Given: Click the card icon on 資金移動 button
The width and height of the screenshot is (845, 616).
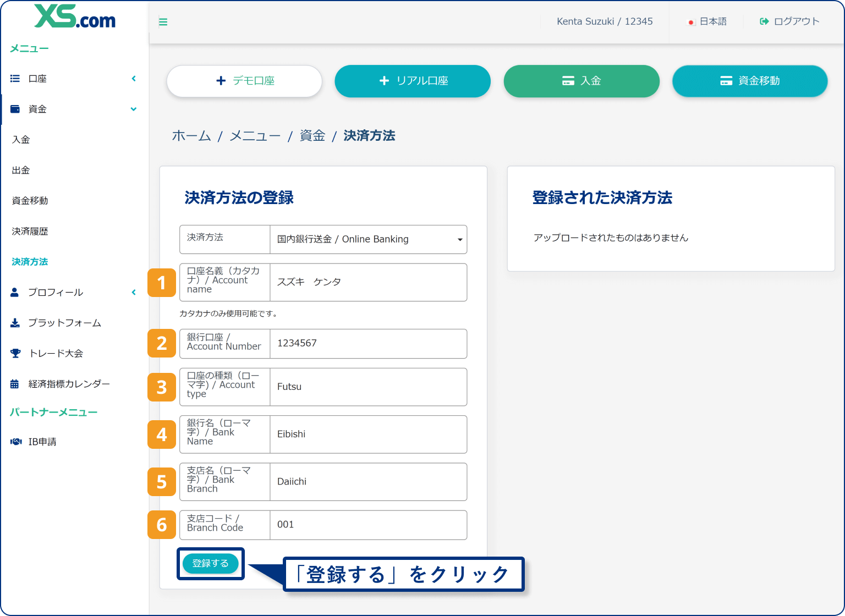Looking at the screenshot, I should (726, 81).
